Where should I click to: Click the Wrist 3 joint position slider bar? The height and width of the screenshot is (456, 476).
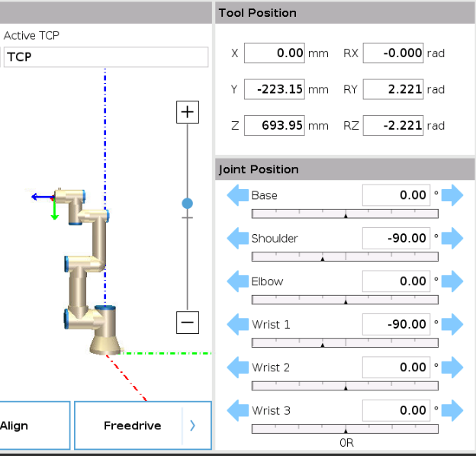(345, 429)
